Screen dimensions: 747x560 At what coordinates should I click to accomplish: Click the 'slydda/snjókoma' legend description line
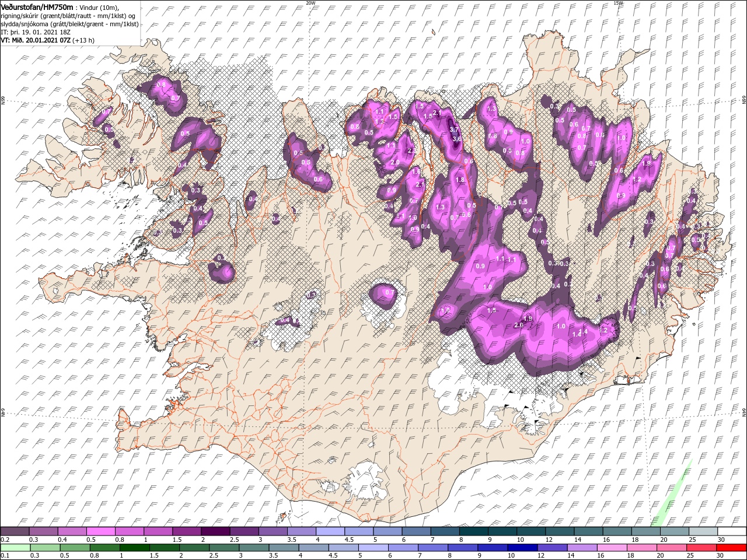click(x=69, y=24)
